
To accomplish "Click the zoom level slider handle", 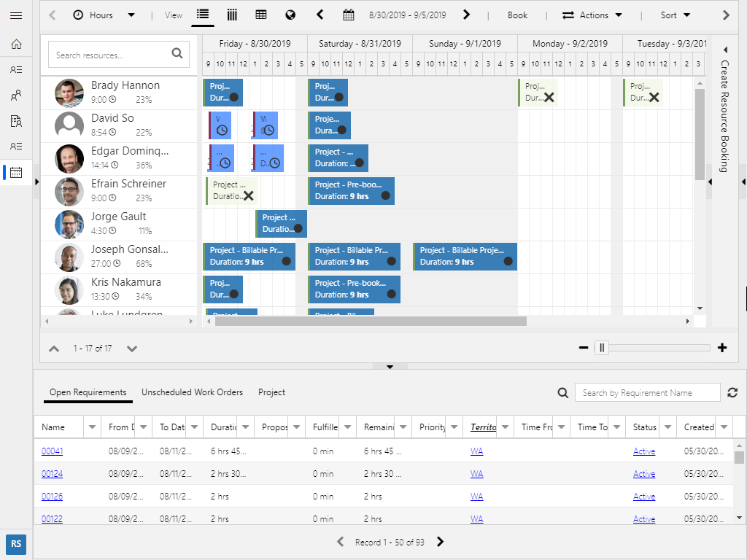I will [x=602, y=348].
